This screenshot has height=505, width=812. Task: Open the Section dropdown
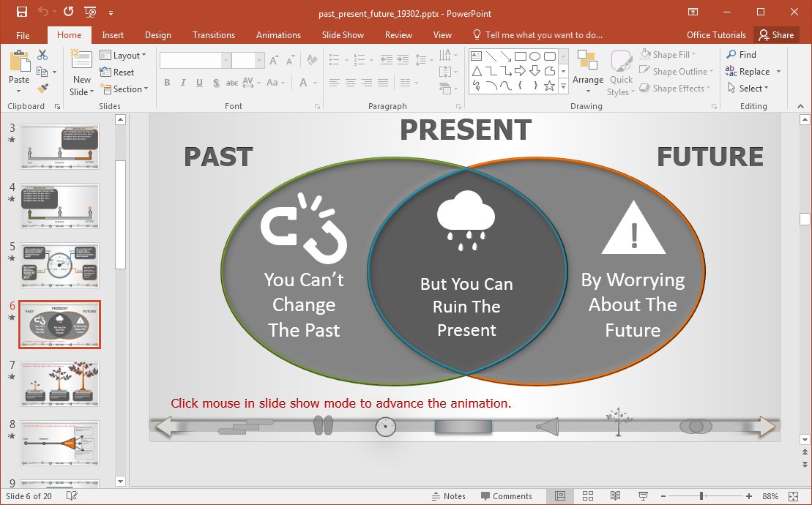tap(125, 89)
